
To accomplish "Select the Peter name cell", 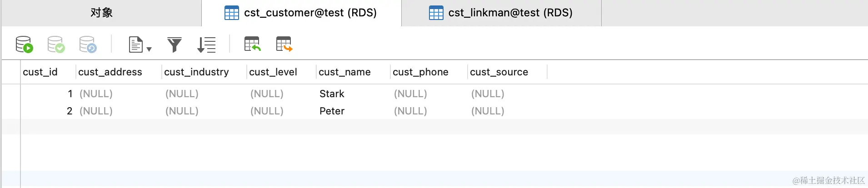I will click(332, 111).
